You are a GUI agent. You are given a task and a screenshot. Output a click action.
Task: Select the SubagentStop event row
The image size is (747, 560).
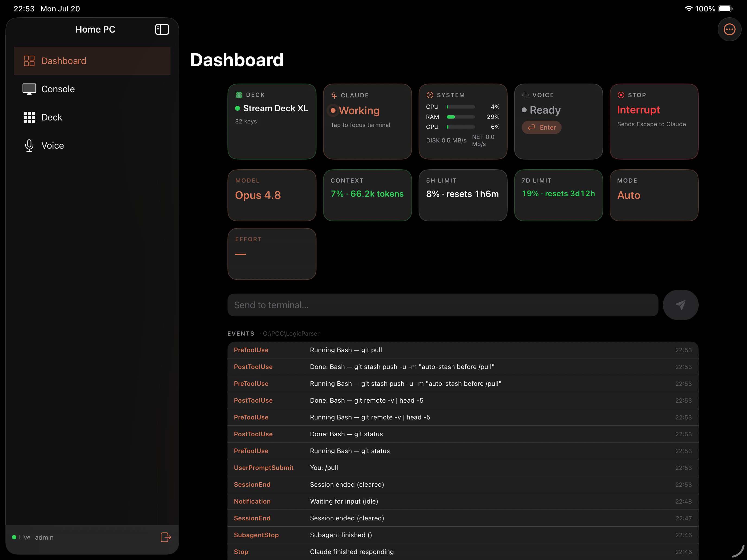pyautogui.click(x=463, y=535)
